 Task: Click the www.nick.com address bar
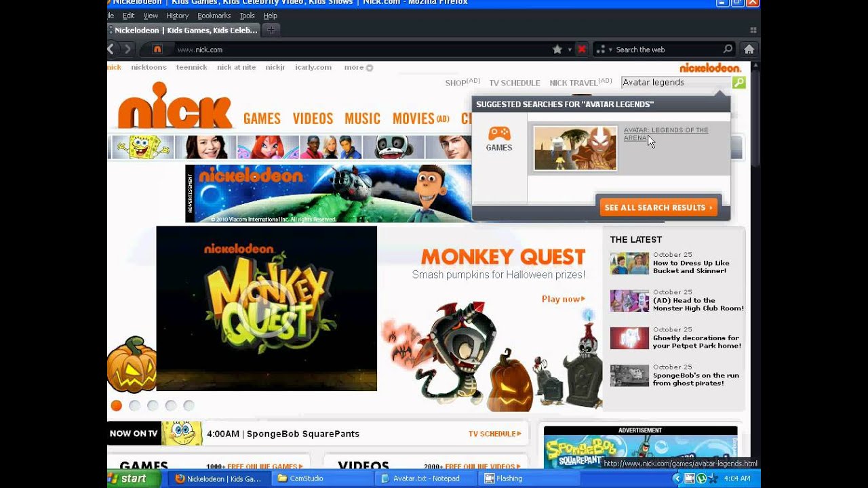tap(359, 49)
